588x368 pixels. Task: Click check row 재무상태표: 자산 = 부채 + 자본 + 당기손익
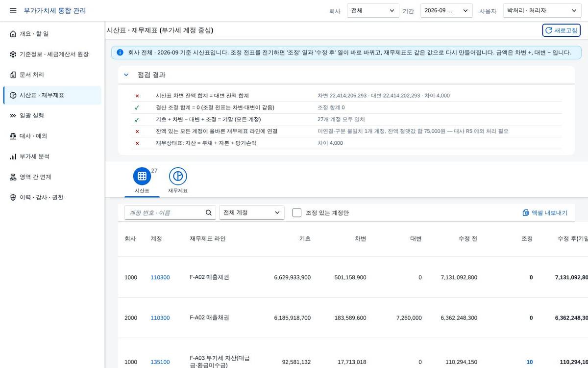[x=346, y=143]
